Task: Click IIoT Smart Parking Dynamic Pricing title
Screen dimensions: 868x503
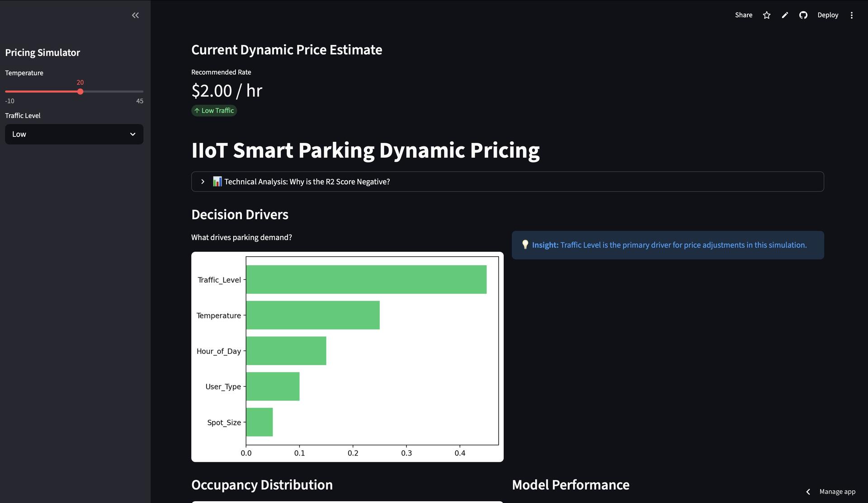Action: coord(365,150)
